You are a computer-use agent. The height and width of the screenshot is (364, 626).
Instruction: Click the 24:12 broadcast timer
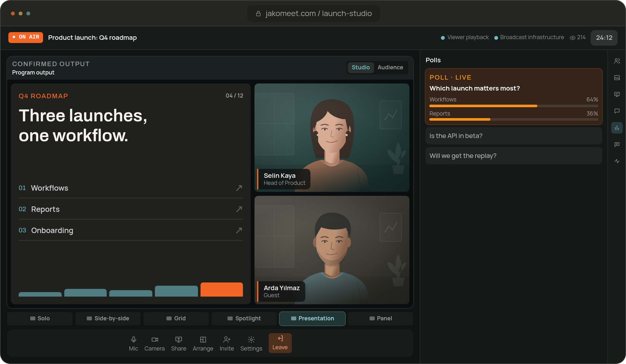604,38
